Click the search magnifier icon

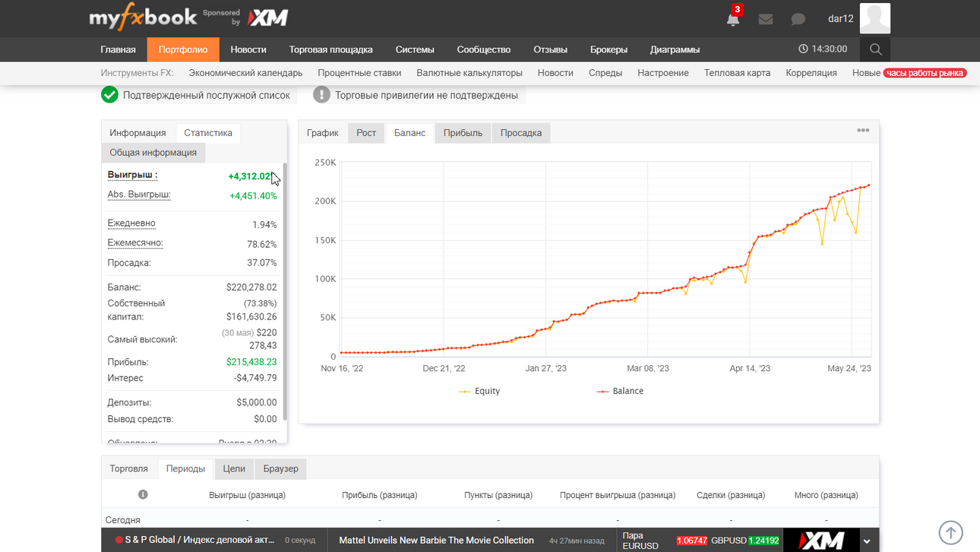tap(876, 49)
